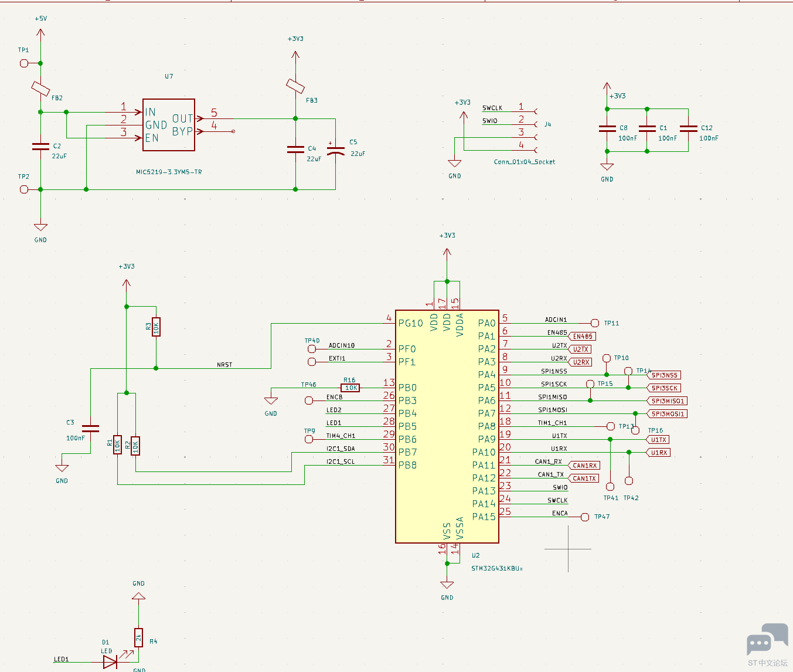Select the U7 MIC5219 regulator symbol
Screen dimensions: 793x672
169,125
